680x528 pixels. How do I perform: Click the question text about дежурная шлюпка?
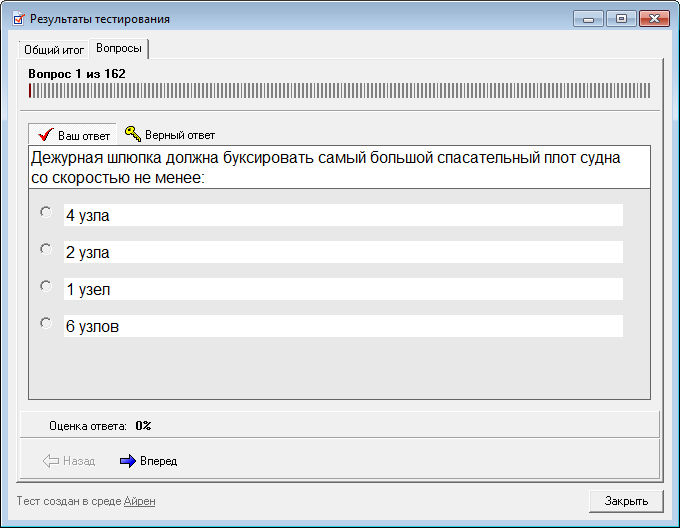[326, 167]
